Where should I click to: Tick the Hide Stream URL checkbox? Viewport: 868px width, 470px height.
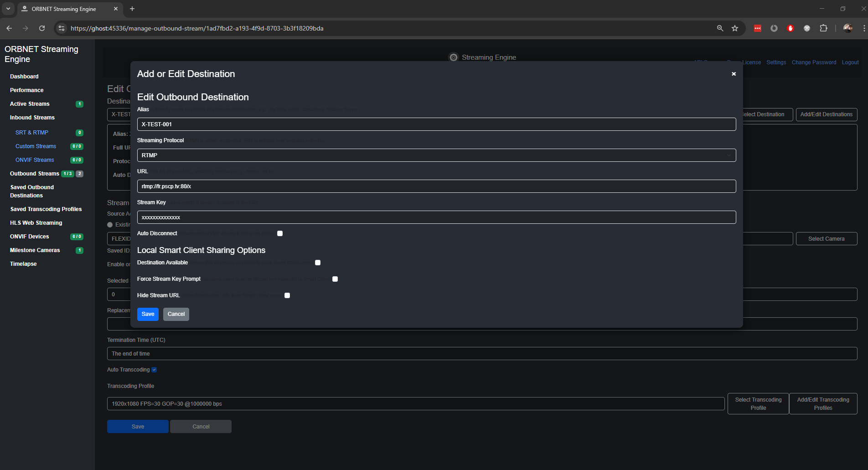pos(287,295)
